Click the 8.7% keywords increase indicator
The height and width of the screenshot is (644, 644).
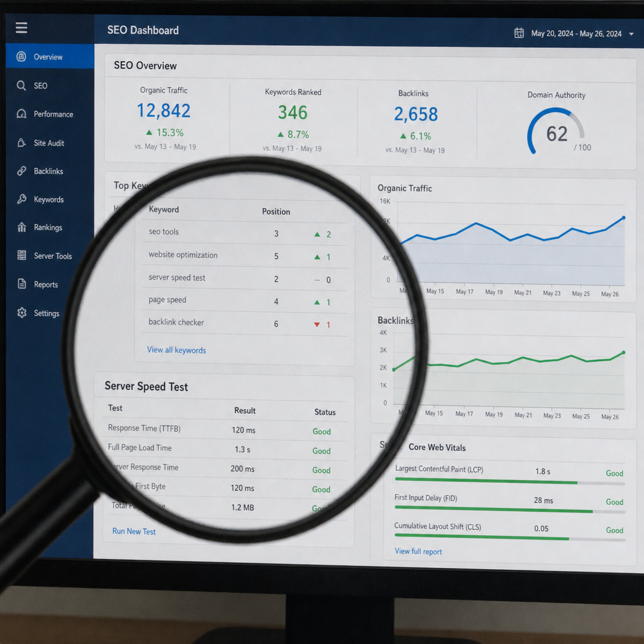coord(293,135)
